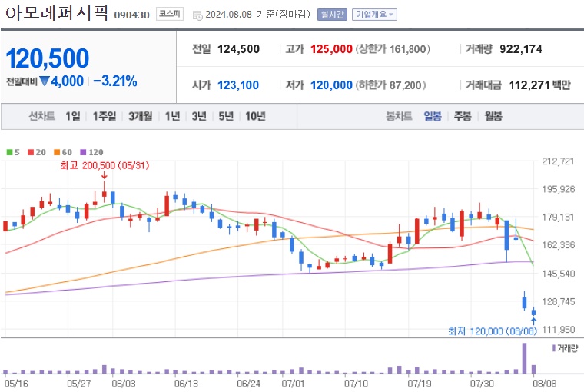Image resolution: width=584 pixels, height=392 pixels.
Task: Click the down-triangle change amount 4,000
Action: tap(61, 81)
